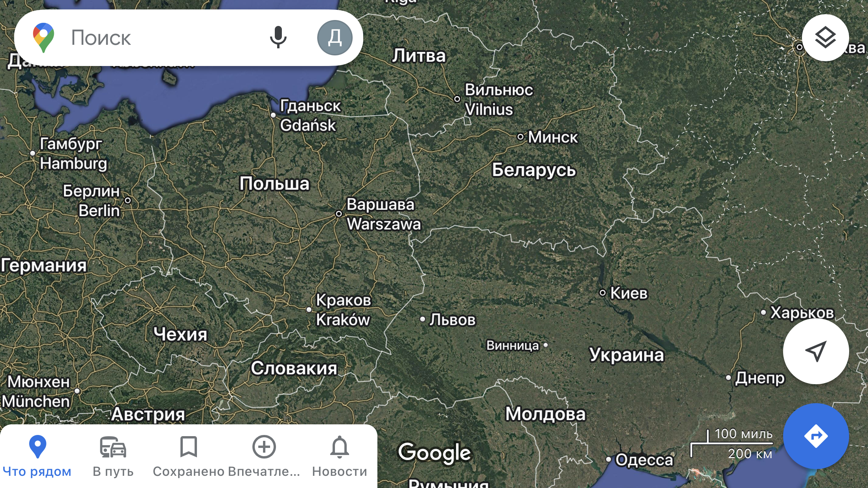Screen dimensions: 868x488
Task: Switch to the "Что рядом" tab
Action: 37,457
